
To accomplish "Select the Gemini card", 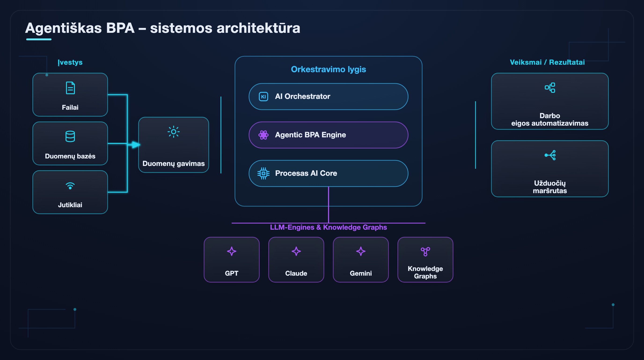I will tap(361, 260).
